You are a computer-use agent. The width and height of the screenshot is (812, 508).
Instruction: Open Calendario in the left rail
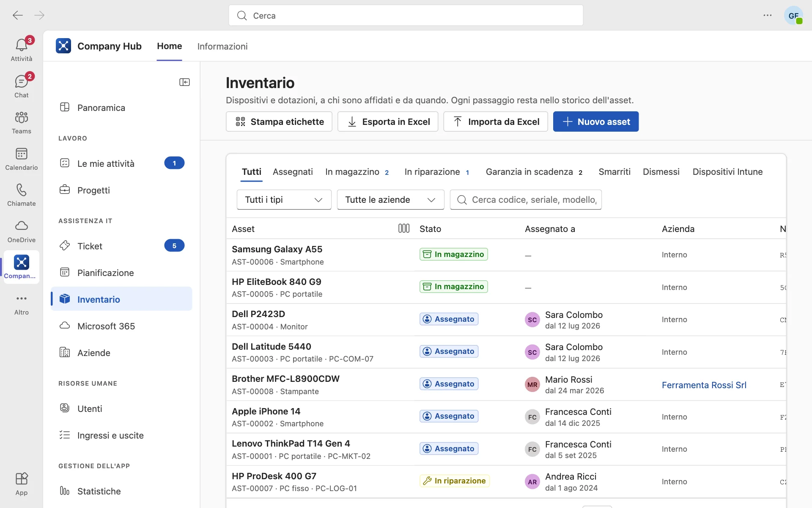22,158
